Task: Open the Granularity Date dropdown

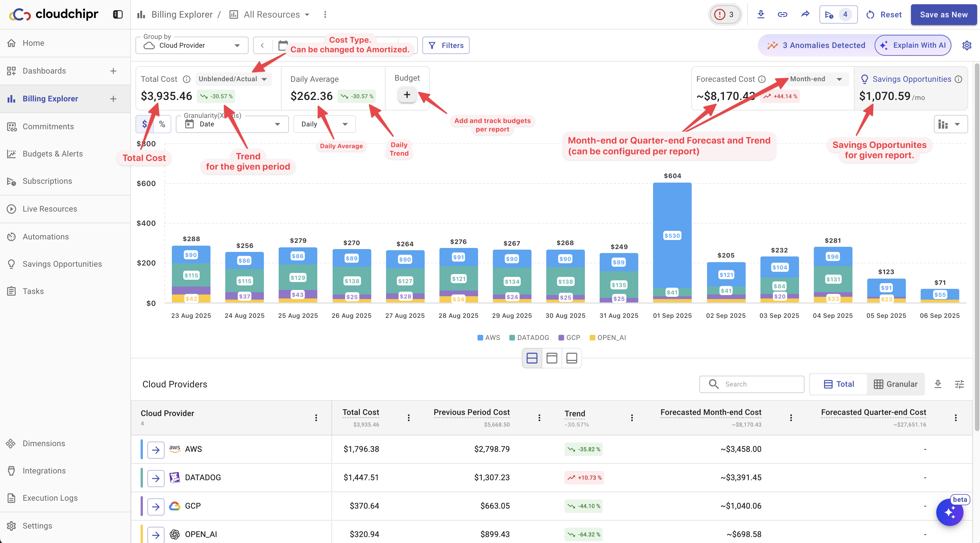Action: click(x=232, y=124)
